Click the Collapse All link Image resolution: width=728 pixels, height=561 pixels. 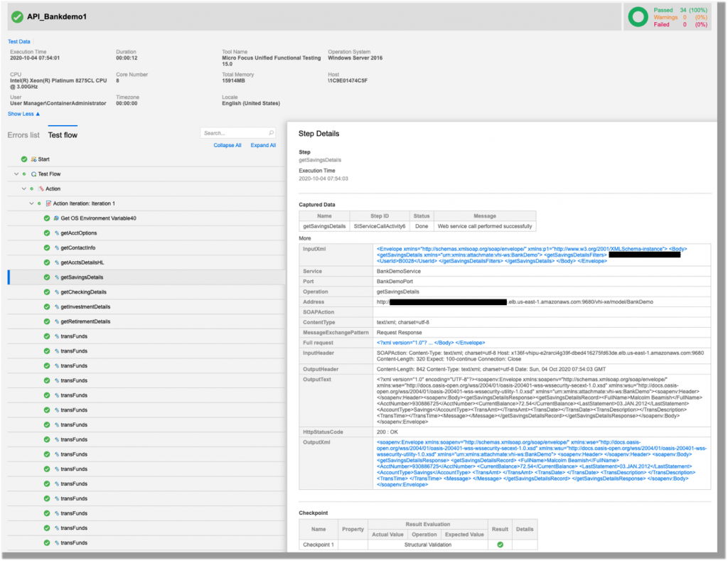[x=226, y=145]
